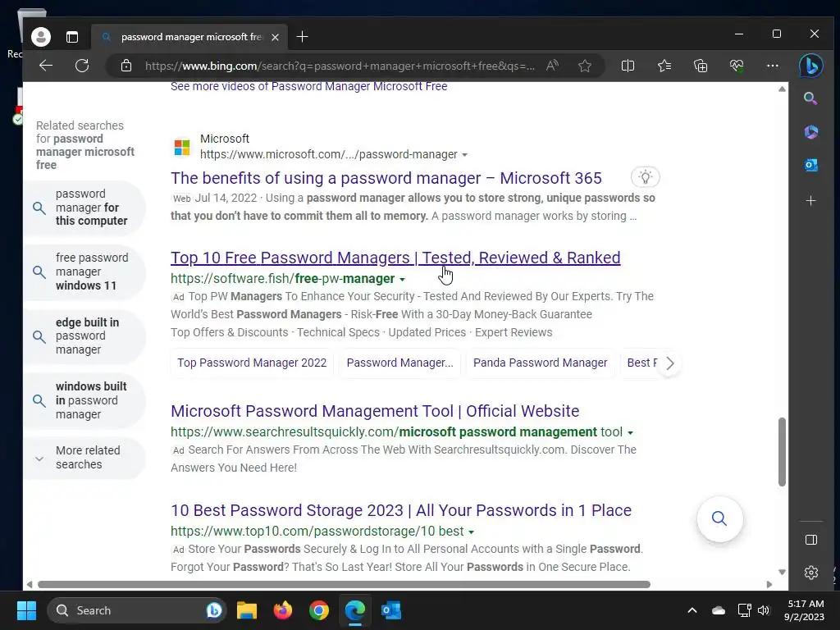
Task: Open sidebar settings gear
Action: [811, 573]
